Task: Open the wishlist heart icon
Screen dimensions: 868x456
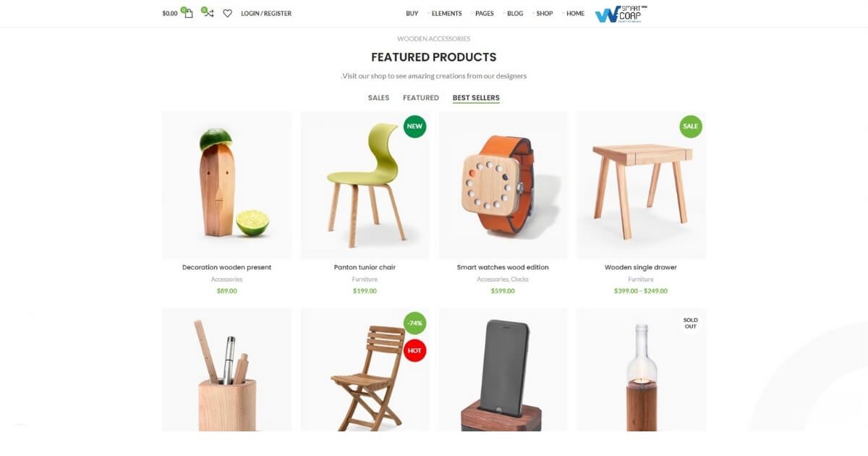Action: 227,13
